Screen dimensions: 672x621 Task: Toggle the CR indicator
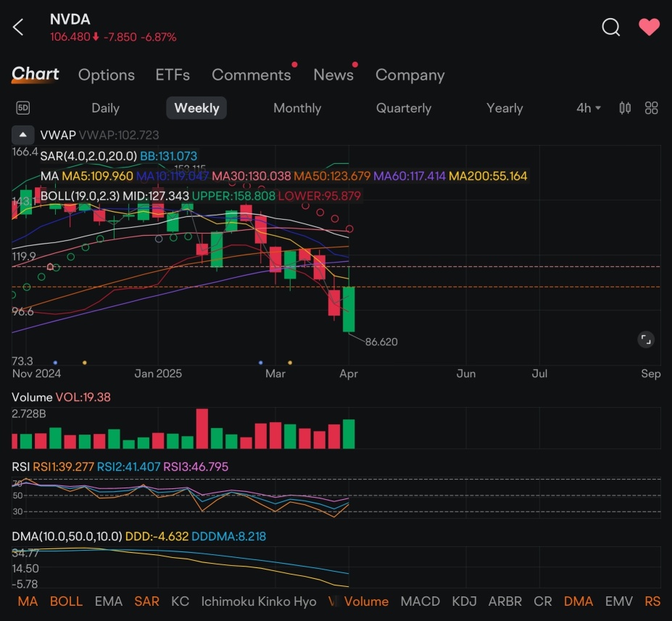coord(542,601)
